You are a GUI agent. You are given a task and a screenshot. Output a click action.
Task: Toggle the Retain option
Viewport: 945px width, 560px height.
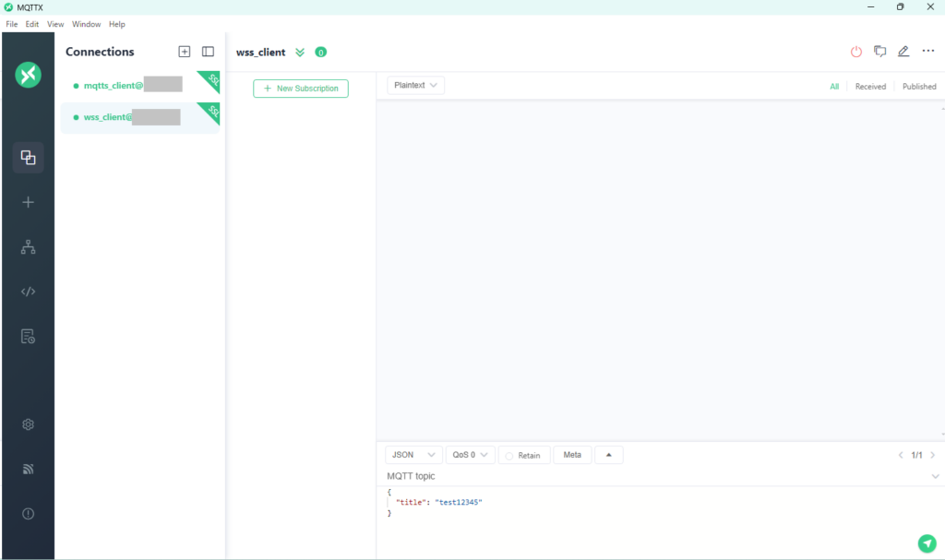(523, 455)
